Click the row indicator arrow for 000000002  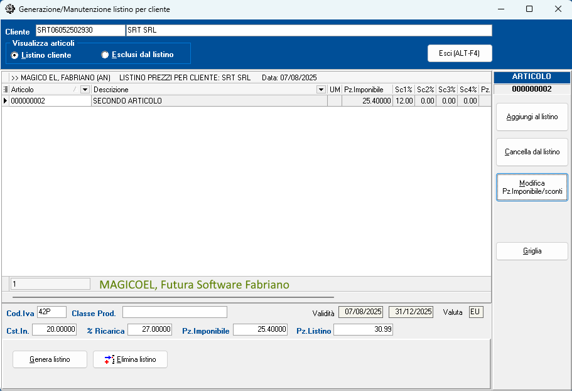tap(6, 101)
